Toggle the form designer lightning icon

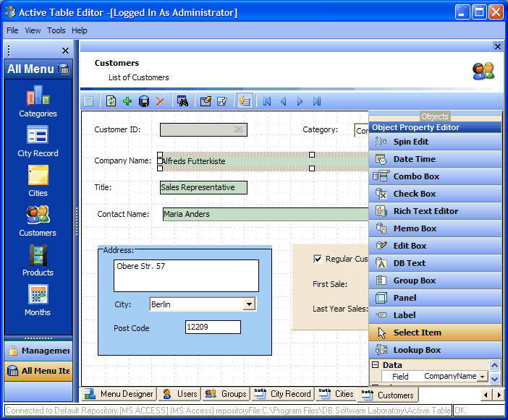click(245, 102)
